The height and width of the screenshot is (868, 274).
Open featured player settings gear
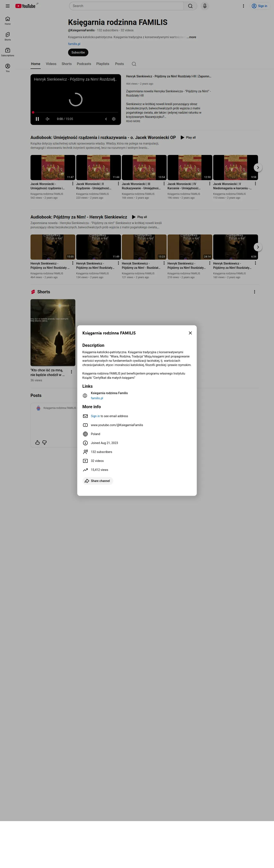pos(114,119)
